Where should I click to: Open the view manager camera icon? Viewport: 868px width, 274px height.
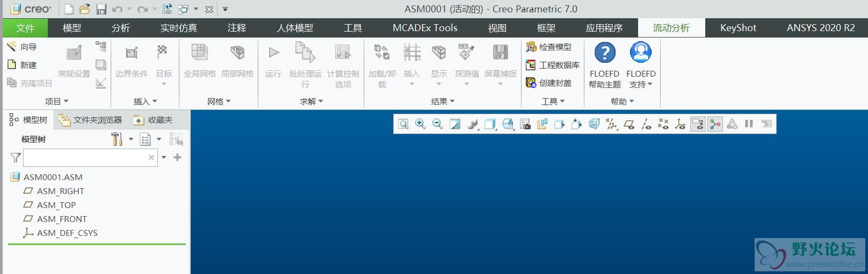click(x=525, y=124)
